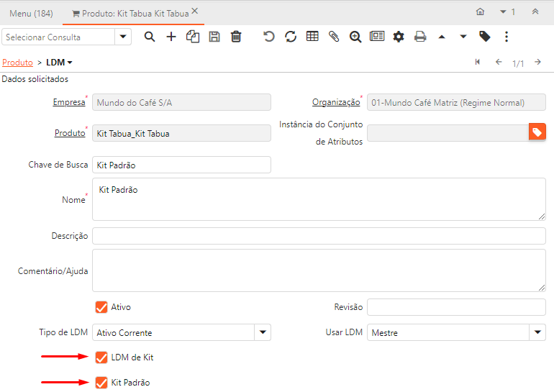
Task: Open the Tipo de LDM dropdown
Action: pos(263,332)
